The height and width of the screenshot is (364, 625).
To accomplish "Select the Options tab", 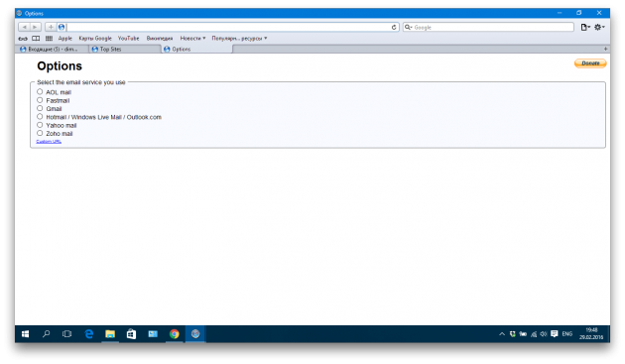I will [x=196, y=49].
